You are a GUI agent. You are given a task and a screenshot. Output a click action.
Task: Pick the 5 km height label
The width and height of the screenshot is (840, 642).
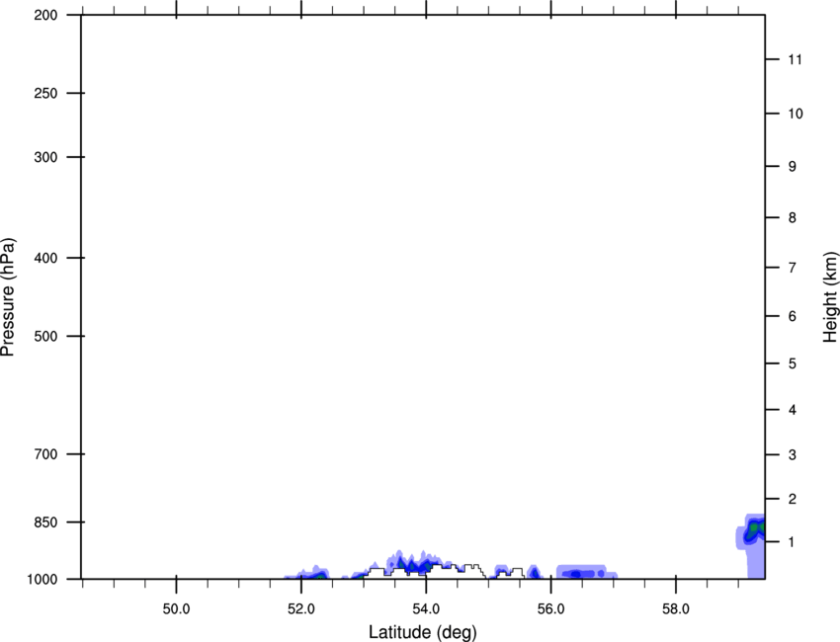tap(792, 364)
